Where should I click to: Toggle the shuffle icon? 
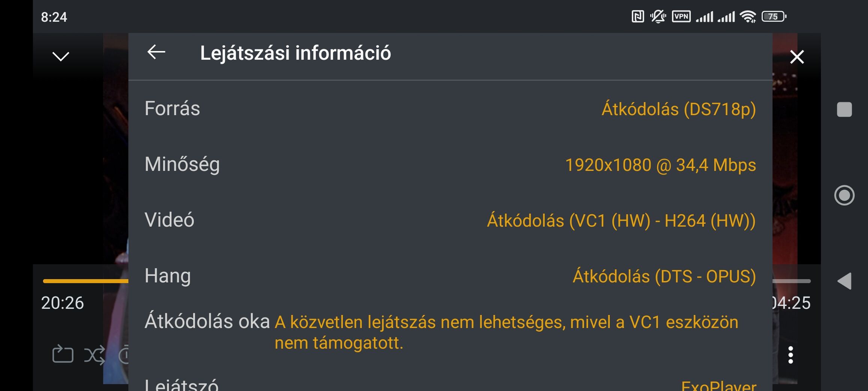(x=94, y=355)
